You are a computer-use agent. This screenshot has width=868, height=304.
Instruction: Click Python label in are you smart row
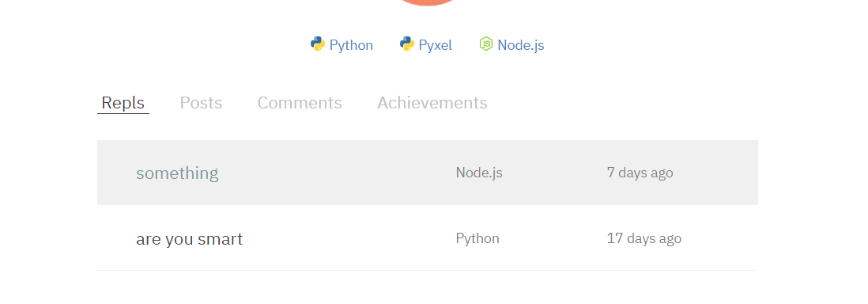click(477, 238)
